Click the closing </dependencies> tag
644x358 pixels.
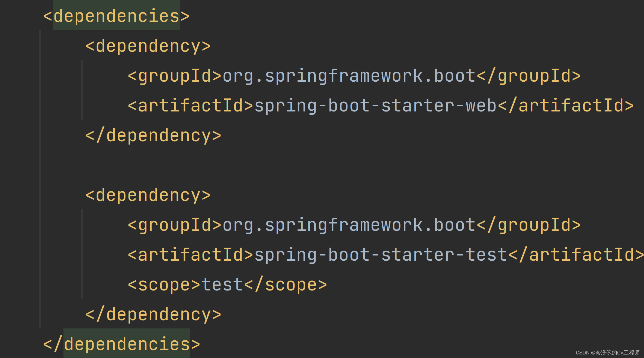coord(122,344)
